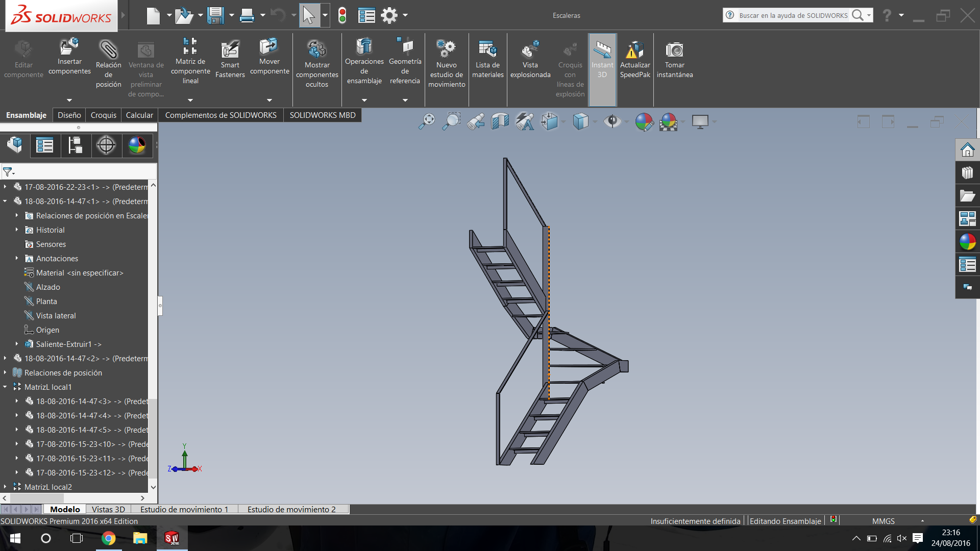Viewport: 980px width, 551px height.
Task: Expand the Saliente-Extruir1 feature node
Action: 17,344
